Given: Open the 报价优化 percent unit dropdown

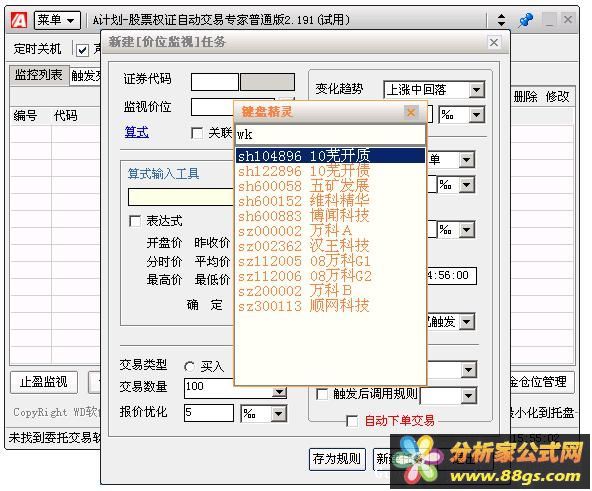Looking at the screenshot, I should click(279, 414).
